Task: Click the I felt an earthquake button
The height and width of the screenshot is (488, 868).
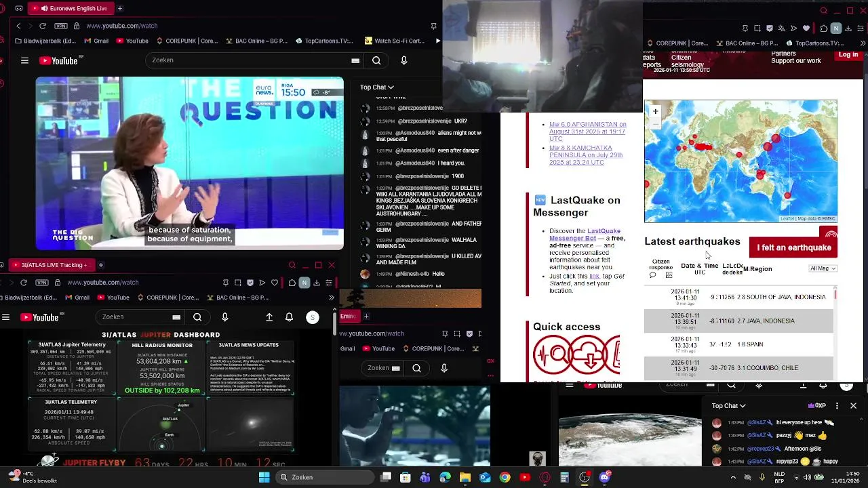Action: tap(793, 247)
